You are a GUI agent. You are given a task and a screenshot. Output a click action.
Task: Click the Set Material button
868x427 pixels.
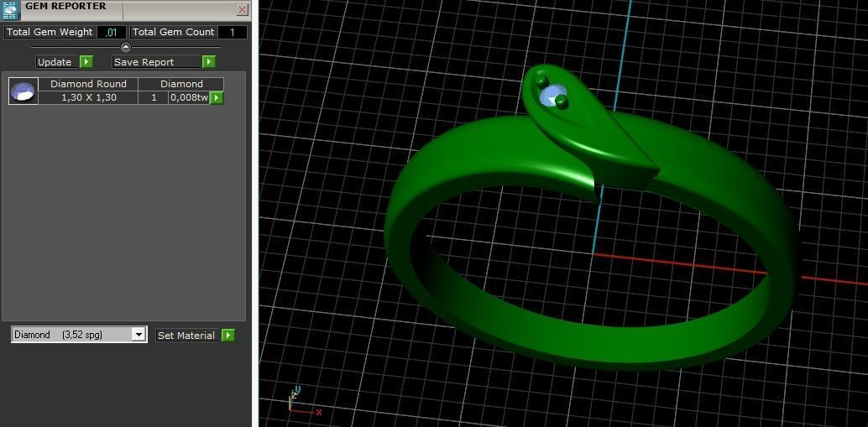coord(188,336)
